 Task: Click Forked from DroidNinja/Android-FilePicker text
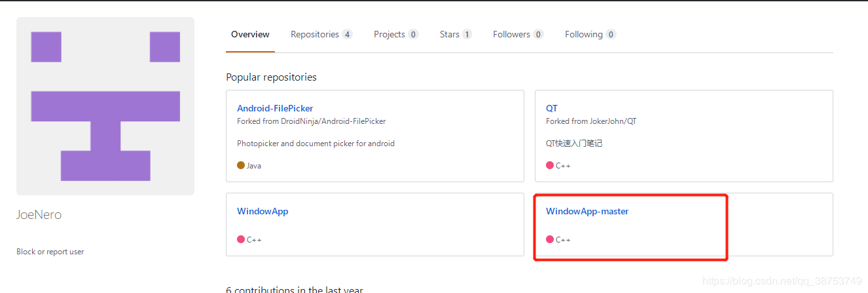(x=312, y=121)
